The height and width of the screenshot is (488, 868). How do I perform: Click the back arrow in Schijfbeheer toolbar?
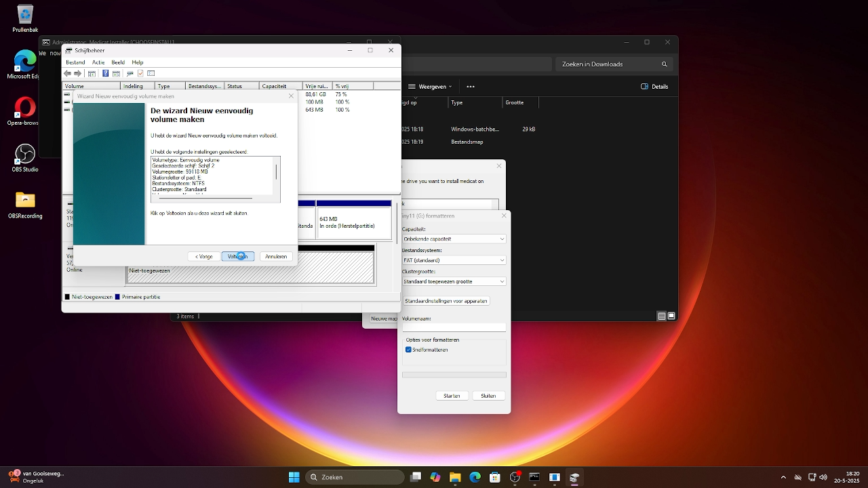pyautogui.click(x=68, y=73)
